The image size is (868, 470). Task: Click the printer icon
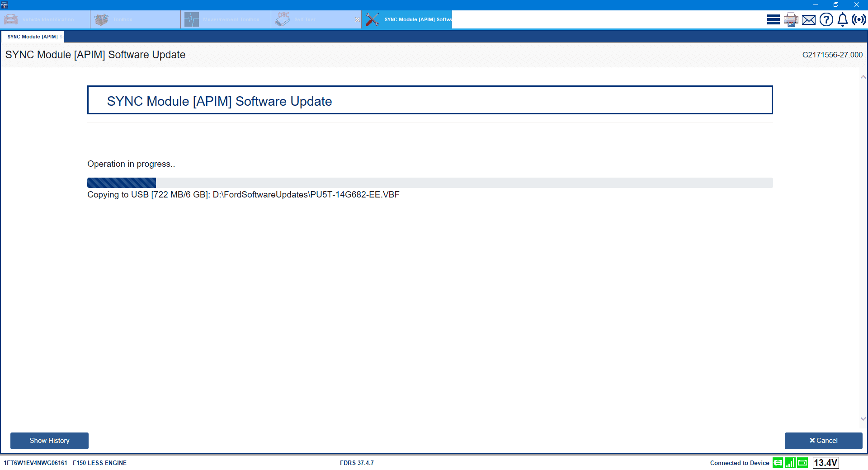pyautogui.click(x=791, y=19)
